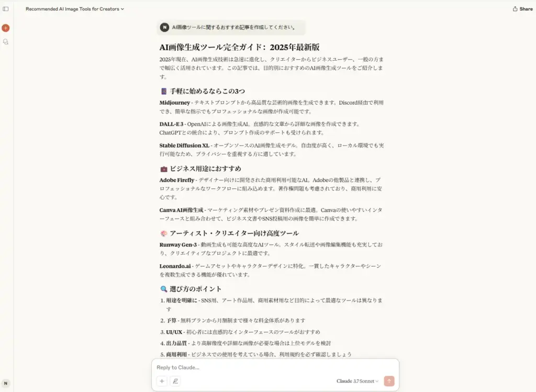536x392 pixels.
Task: Click the send message arrow button
Action: [x=389, y=381]
